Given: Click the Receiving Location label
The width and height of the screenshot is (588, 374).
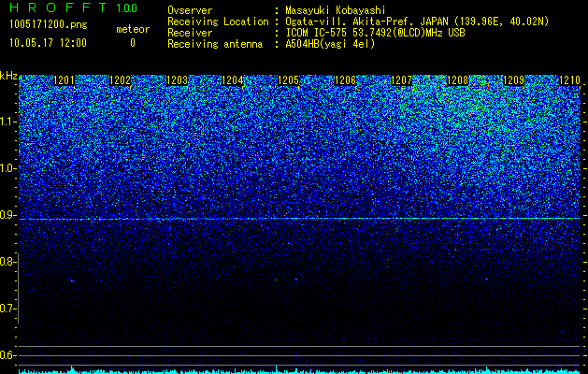Looking at the screenshot, I should (218, 22).
